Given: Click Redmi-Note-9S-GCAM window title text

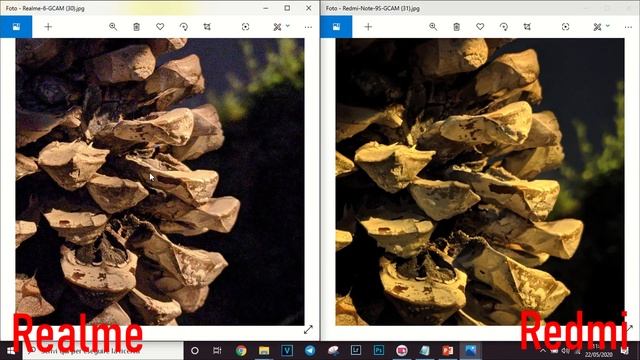Looking at the screenshot, I should pyautogui.click(x=373, y=8).
